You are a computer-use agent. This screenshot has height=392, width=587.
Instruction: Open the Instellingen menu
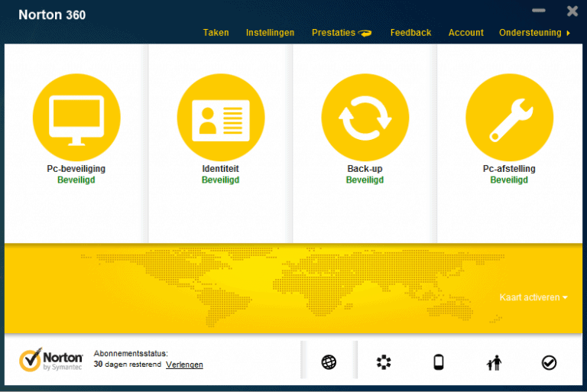click(270, 33)
